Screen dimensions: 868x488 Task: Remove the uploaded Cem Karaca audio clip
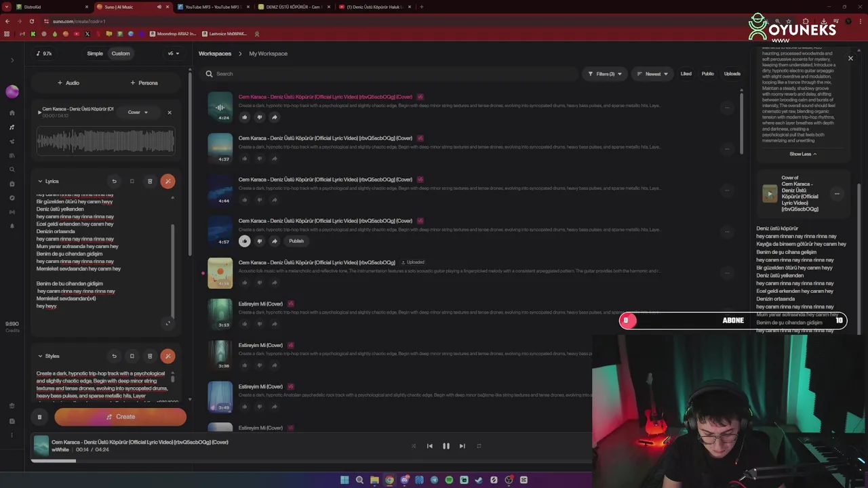pyautogui.click(x=170, y=113)
